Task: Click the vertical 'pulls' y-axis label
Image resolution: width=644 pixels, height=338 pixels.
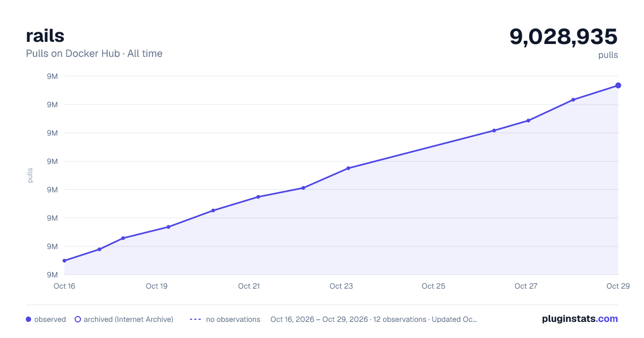Action: coord(30,175)
